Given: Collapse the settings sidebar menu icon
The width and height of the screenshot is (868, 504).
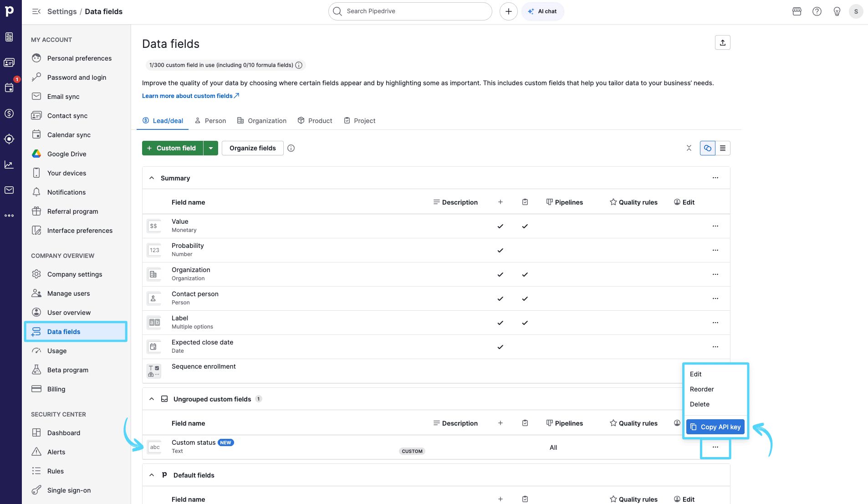Looking at the screenshot, I should click(x=36, y=11).
